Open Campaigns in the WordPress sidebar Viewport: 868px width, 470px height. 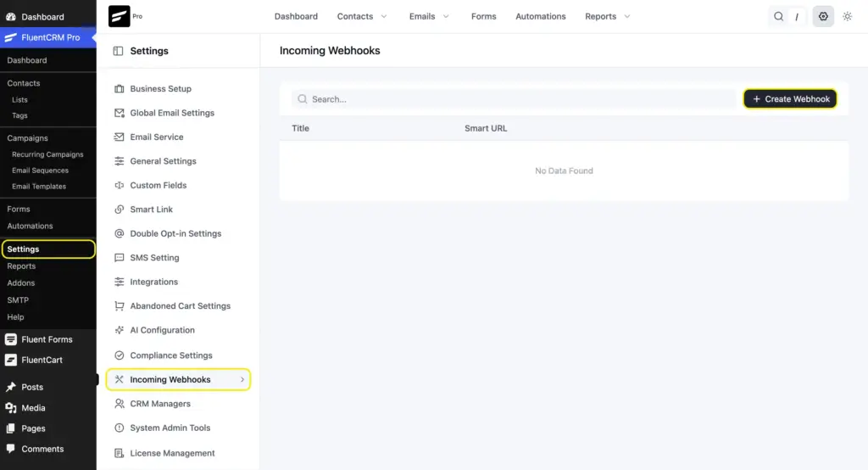27,138
